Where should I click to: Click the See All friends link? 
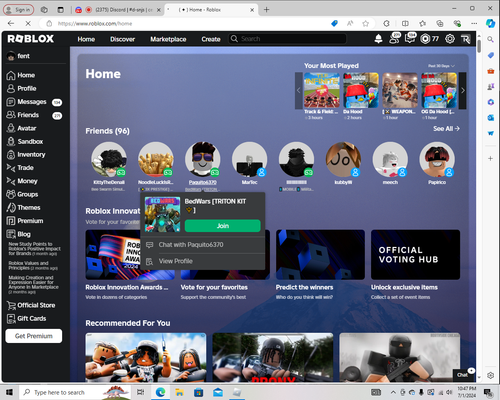(x=446, y=129)
